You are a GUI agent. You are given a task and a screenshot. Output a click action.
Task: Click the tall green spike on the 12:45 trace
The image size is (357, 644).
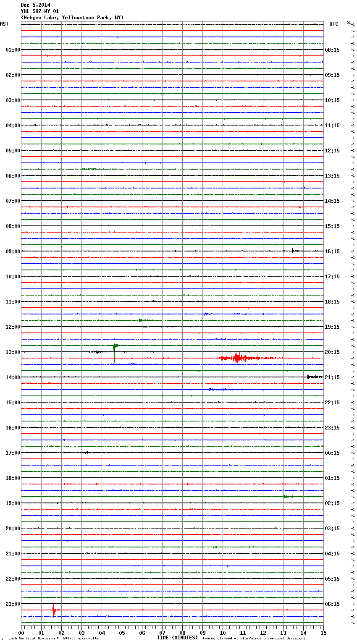114,351
